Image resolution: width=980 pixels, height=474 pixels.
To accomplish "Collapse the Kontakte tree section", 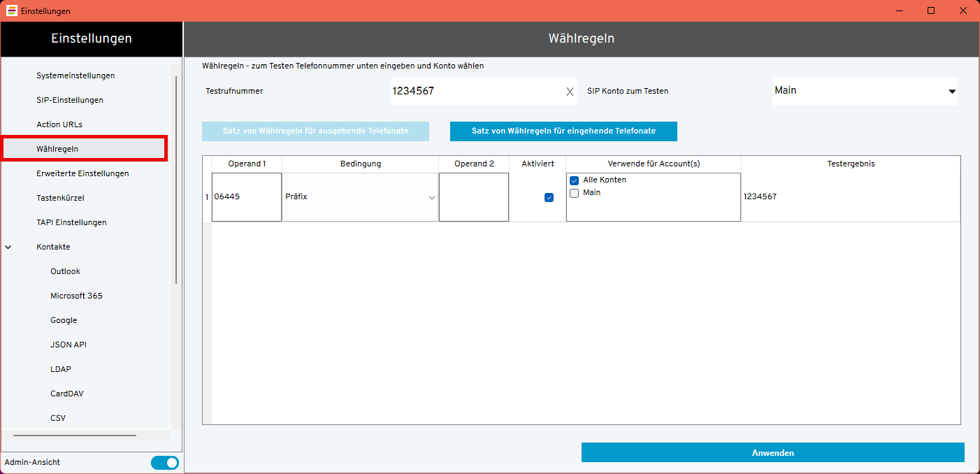I will point(8,247).
